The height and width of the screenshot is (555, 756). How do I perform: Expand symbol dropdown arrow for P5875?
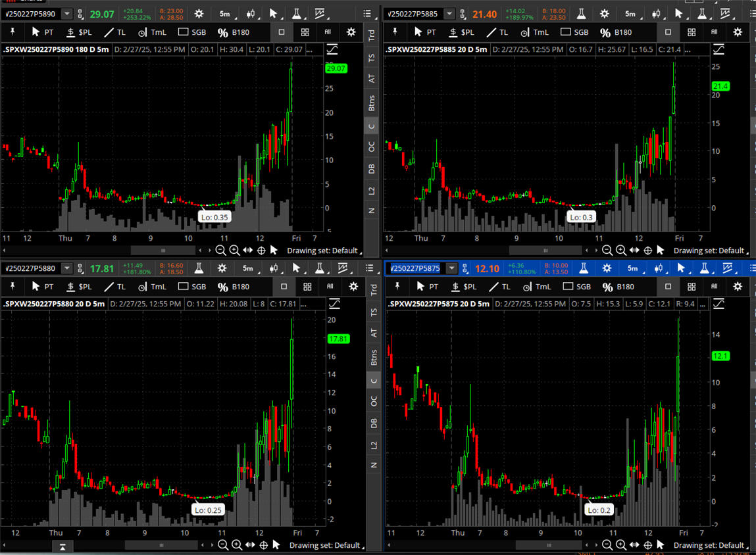click(451, 268)
